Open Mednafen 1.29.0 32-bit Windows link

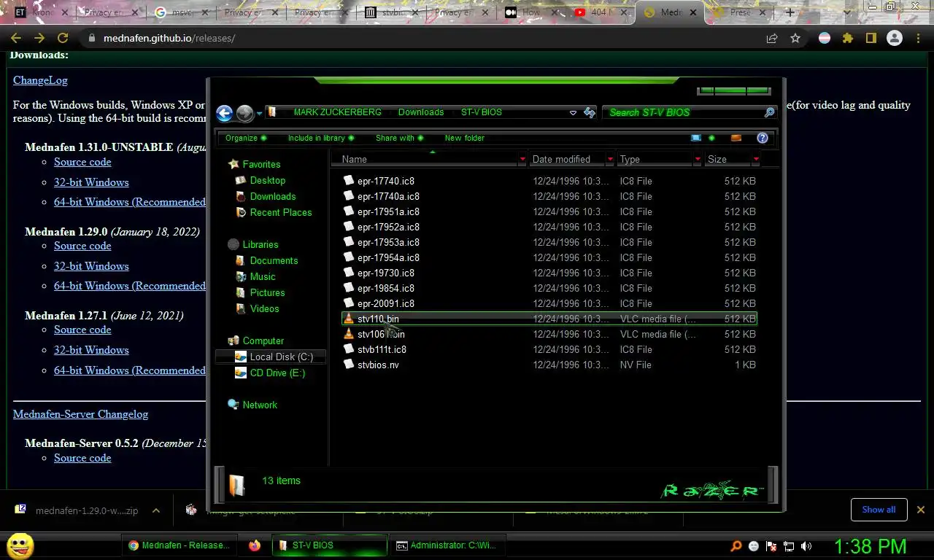tap(91, 266)
